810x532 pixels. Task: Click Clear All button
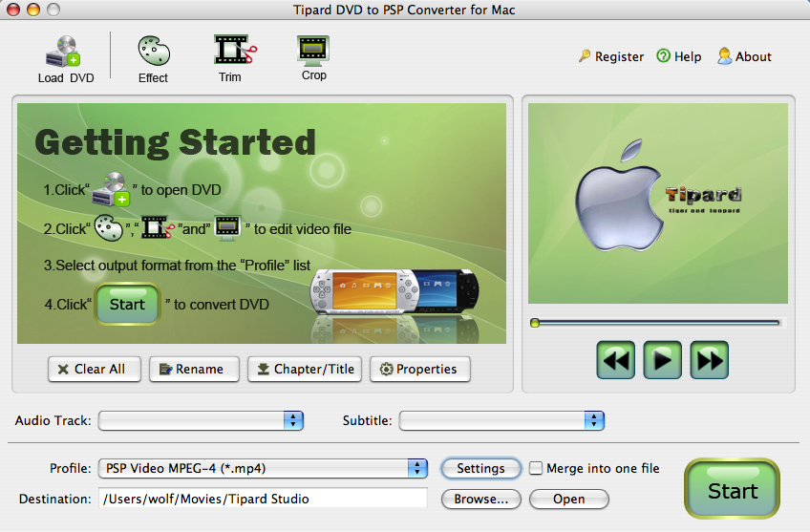(94, 370)
